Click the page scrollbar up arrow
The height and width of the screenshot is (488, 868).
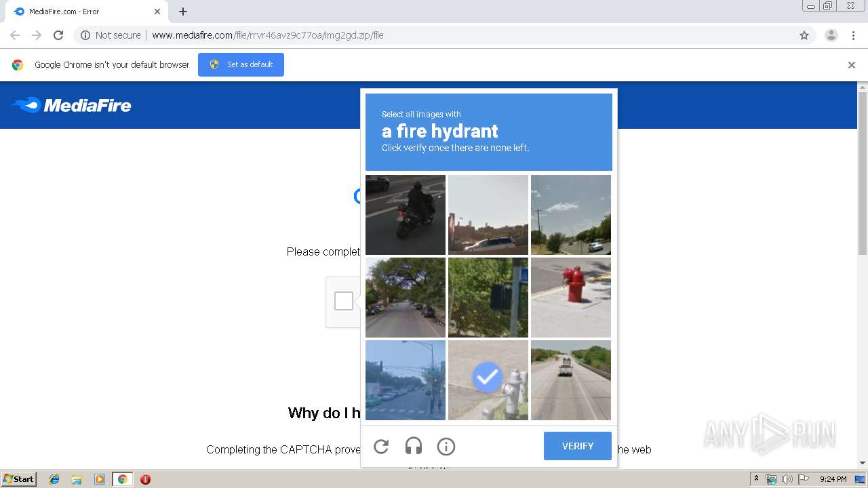[x=863, y=87]
